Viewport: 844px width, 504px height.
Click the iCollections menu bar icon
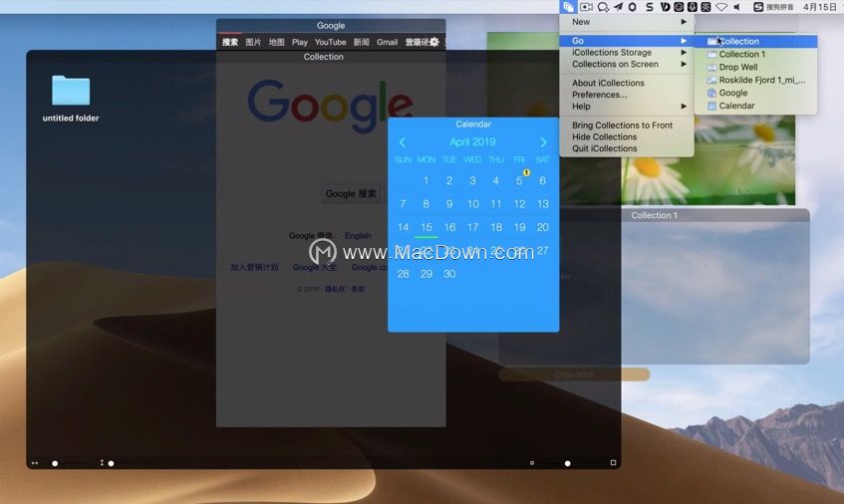pyautogui.click(x=568, y=7)
